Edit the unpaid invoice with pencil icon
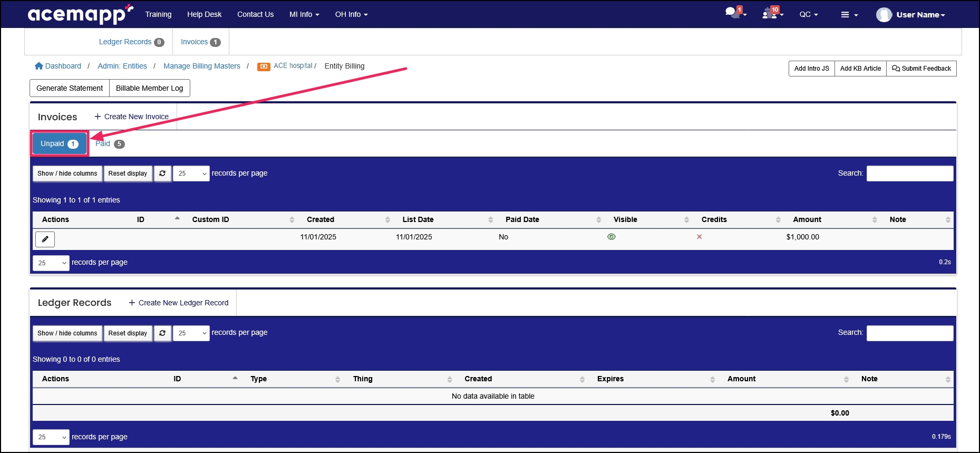This screenshot has width=980, height=453. (45, 239)
